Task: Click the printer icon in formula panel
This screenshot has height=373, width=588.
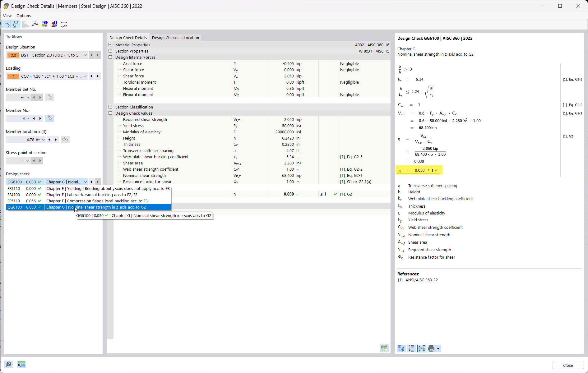Action: [x=431, y=348]
